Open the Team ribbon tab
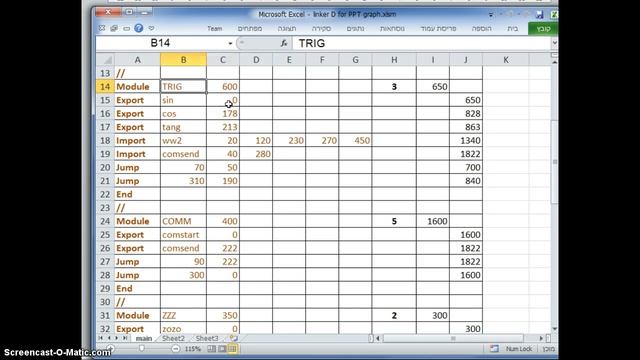Viewport: 640px width, 360px height. click(x=215, y=29)
